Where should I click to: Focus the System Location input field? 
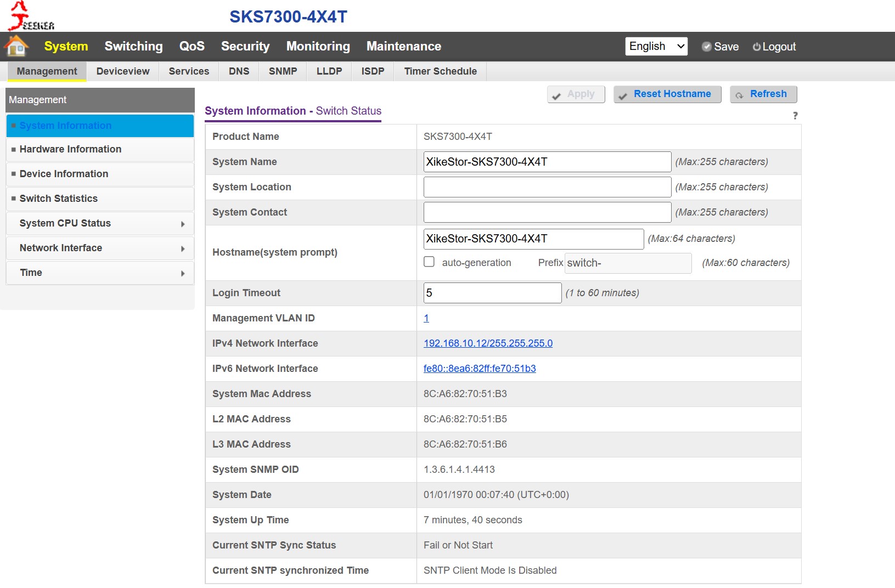(547, 187)
